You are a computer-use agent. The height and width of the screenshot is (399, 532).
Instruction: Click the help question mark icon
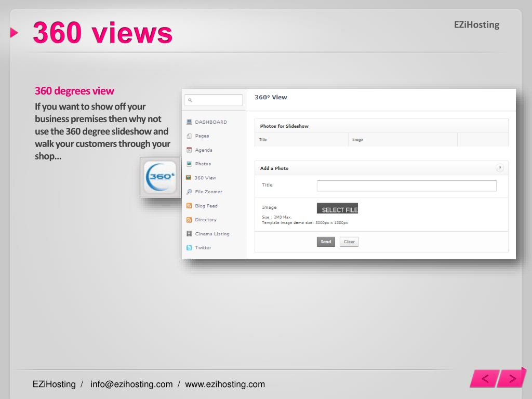tap(500, 168)
